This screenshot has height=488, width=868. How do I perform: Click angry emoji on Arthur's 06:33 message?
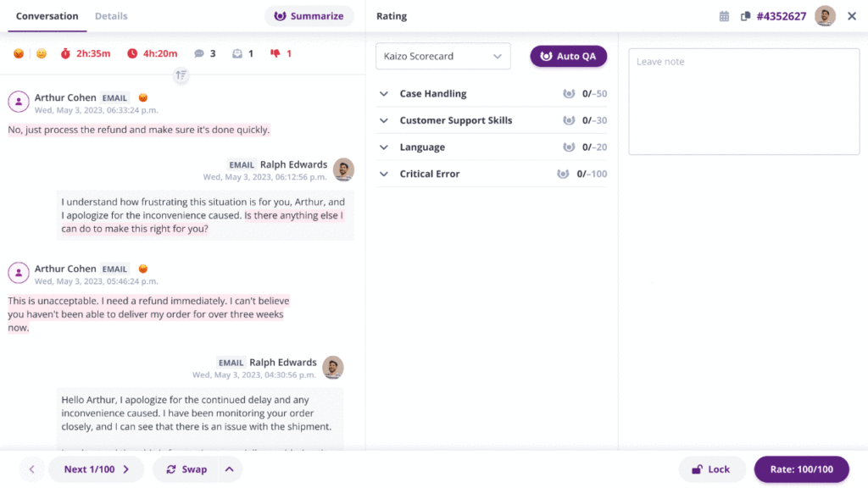click(142, 98)
